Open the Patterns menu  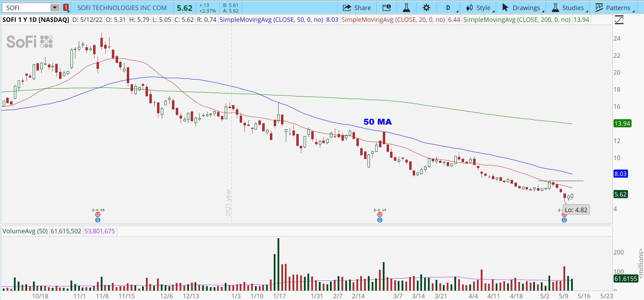(x=615, y=8)
